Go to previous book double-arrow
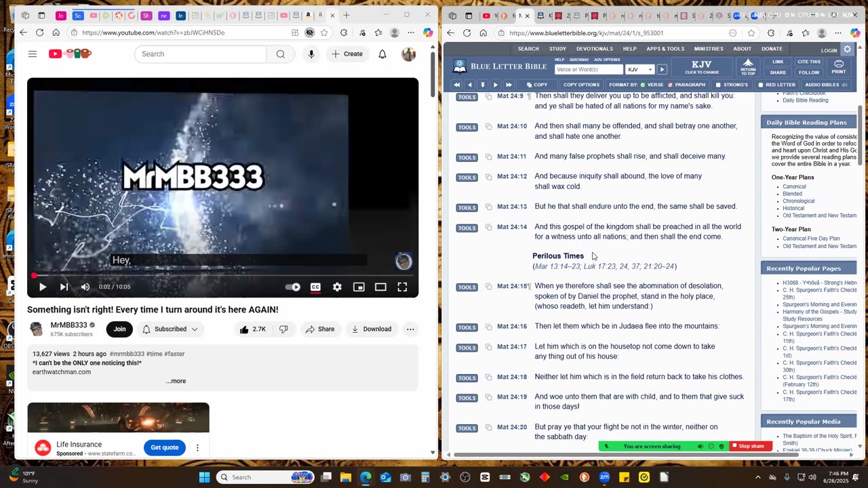This screenshot has width=868, height=488. click(456, 85)
